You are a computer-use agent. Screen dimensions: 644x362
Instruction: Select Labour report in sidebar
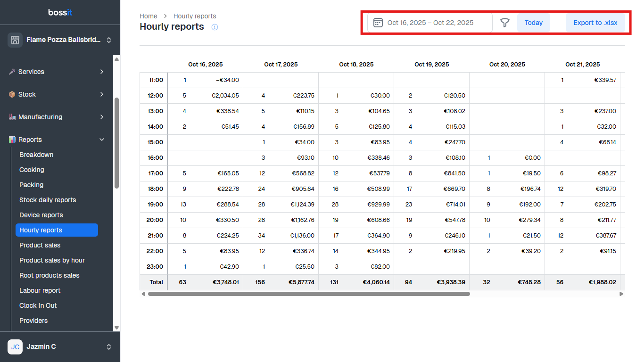coord(40,290)
